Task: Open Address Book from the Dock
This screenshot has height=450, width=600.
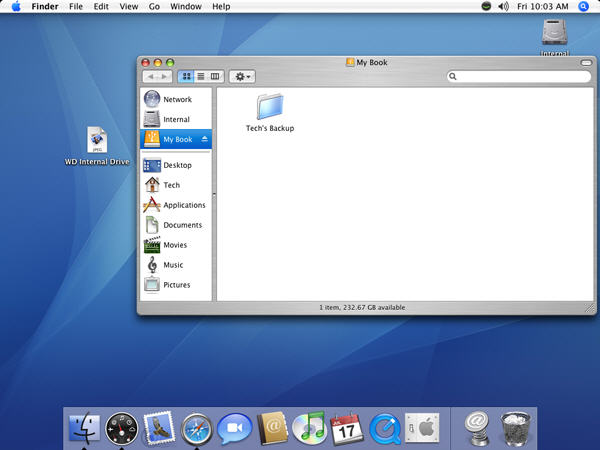Action: click(x=272, y=429)
